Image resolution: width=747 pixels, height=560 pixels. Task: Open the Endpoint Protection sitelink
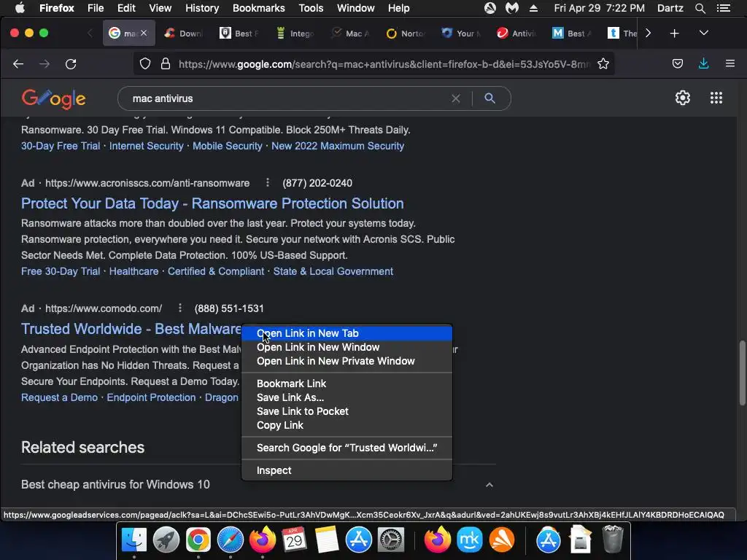(151, 397)
